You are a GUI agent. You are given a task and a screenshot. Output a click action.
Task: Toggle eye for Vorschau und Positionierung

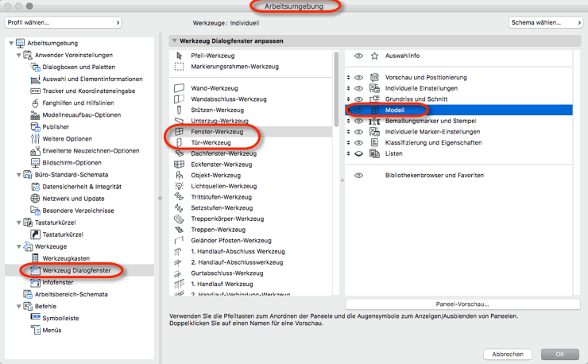click(x=359, y=77)
